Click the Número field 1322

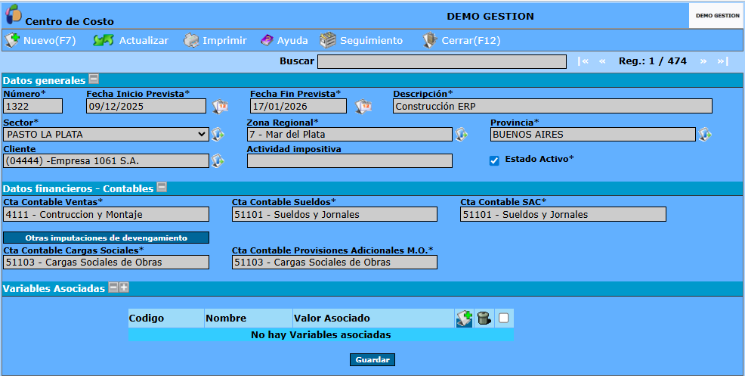click(x=33, y=106)
